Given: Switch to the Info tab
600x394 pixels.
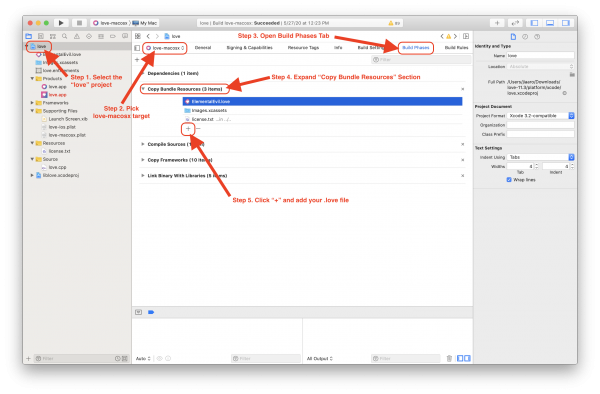Looking at the screenshot, I should click(x=338, y=48).
